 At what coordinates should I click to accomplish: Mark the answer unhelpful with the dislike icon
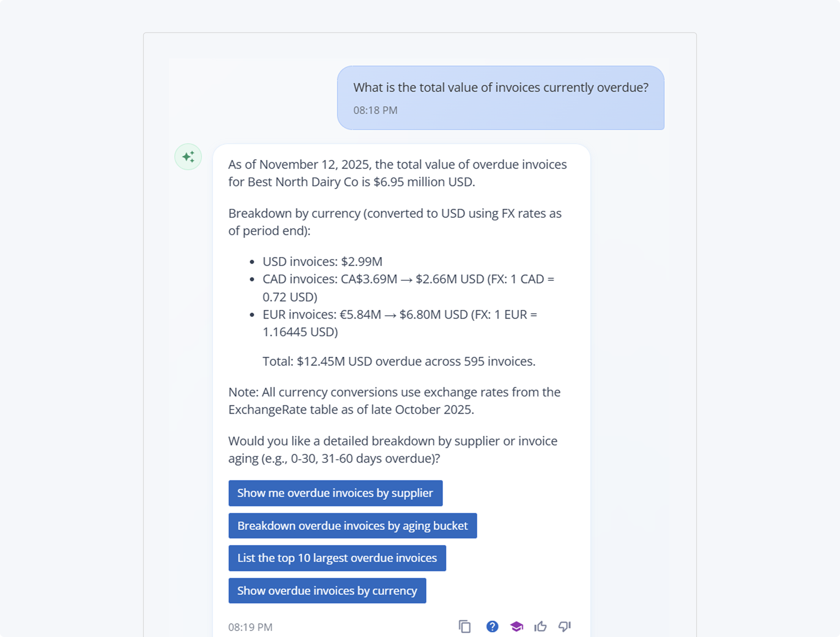564,626
